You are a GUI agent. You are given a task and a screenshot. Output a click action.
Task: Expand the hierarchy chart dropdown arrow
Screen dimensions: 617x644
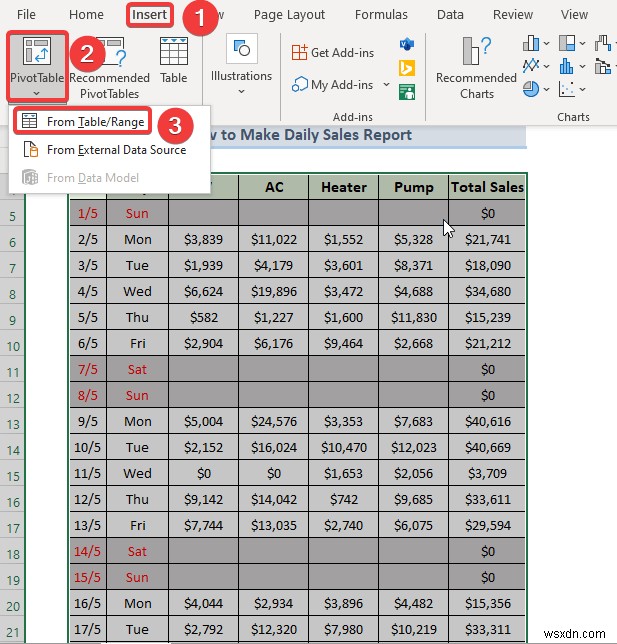click(x=582, y=43)
